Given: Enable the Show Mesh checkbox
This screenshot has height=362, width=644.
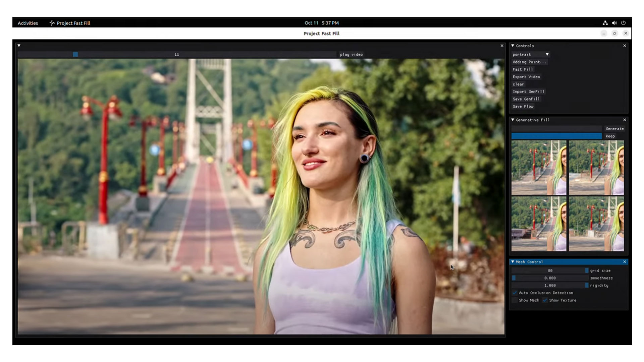Looking at the screenshot, I should [515, 300].
